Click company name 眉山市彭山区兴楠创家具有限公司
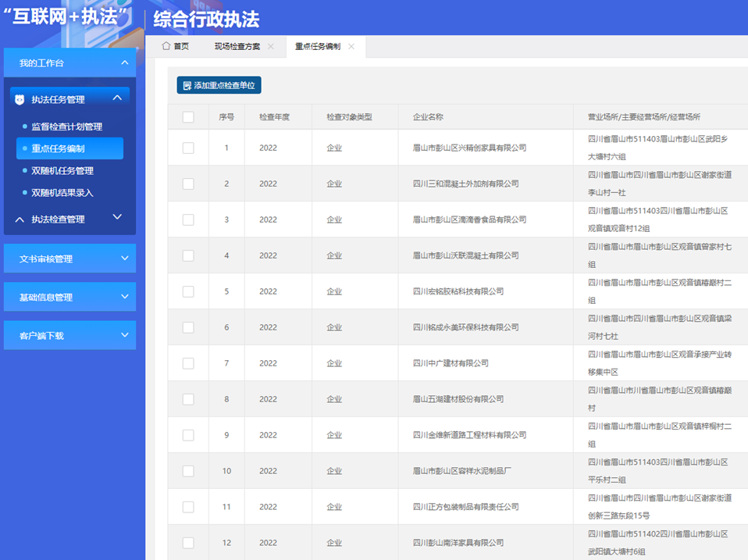Screen dimensions: 748x560 point(469,148)
